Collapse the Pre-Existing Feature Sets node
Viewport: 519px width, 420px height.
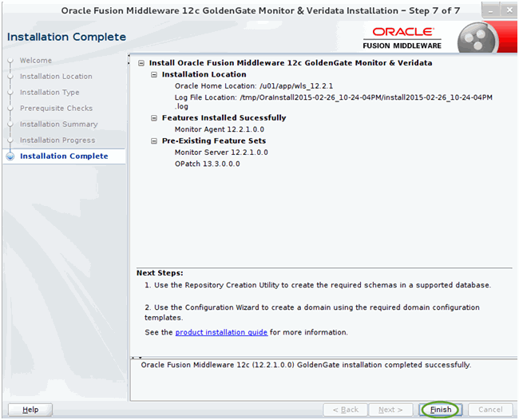[154, 141]
